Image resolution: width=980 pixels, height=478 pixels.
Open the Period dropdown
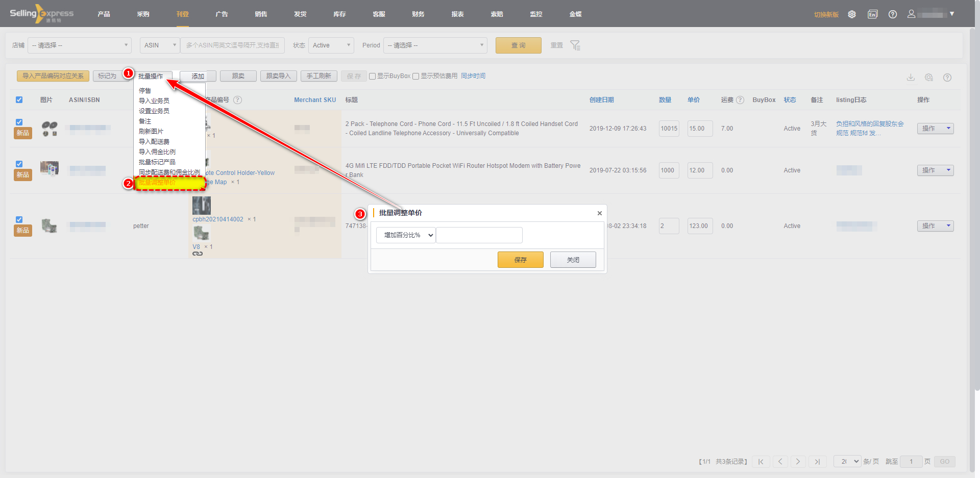click(x=435, y=45)
